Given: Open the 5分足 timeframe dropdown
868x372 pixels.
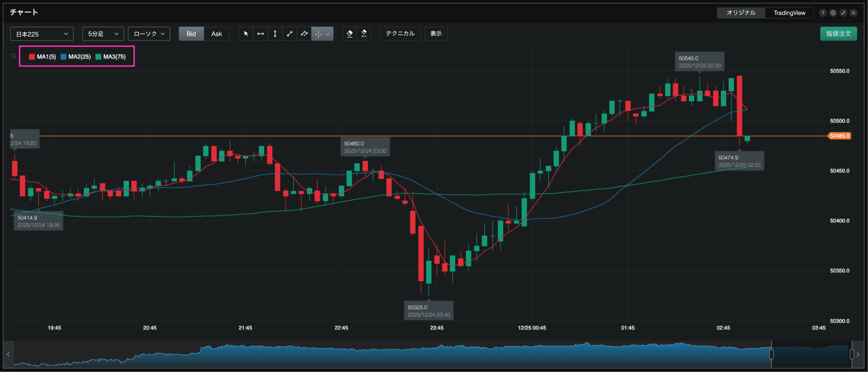Looking at the screenshot, I should [103, 34].
